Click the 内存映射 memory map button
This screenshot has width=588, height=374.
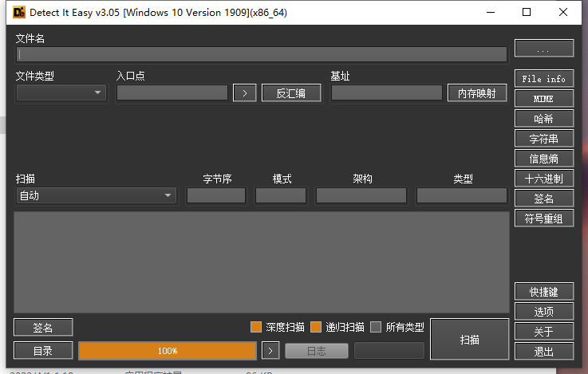coord(477,93)
